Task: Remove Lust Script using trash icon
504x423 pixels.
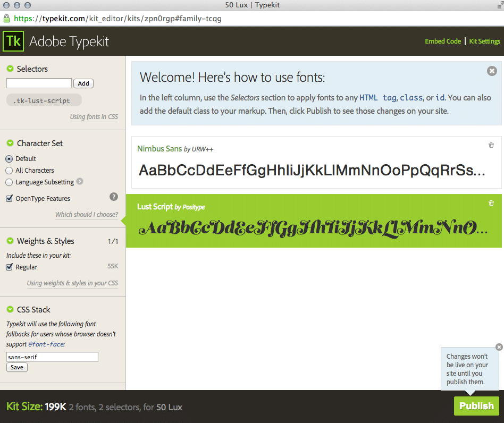Action: point(491,203)
